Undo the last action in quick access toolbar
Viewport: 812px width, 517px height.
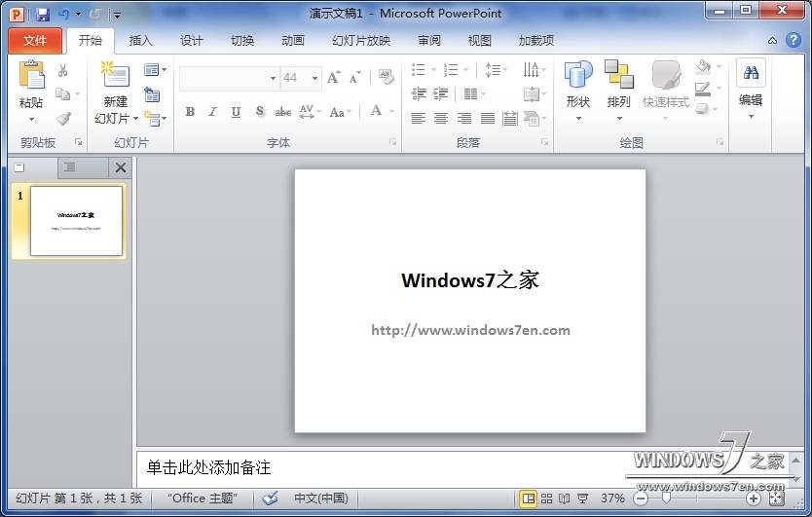(64, 14)
